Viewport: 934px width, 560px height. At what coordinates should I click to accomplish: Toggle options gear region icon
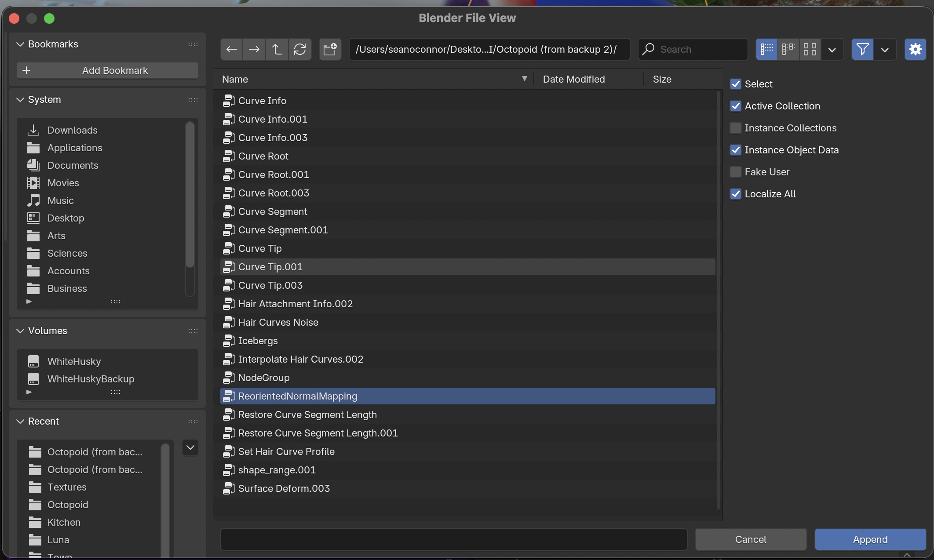click(915, 49)
